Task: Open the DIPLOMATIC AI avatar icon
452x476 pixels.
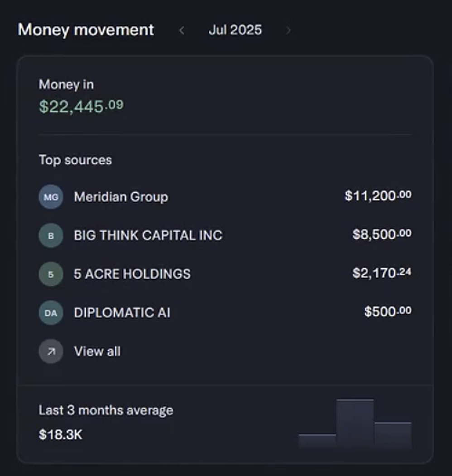Action: click(x=50, y=313)
